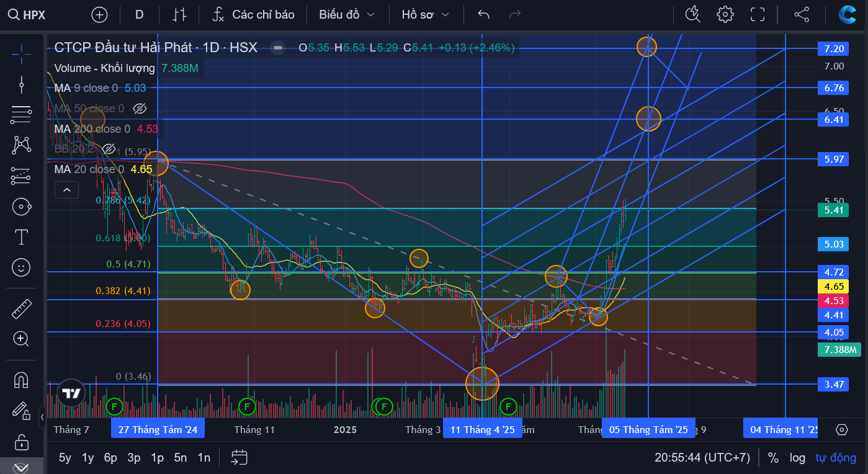Set range to 5y
This screenshot has width=868, height=474.
[65, 458]
